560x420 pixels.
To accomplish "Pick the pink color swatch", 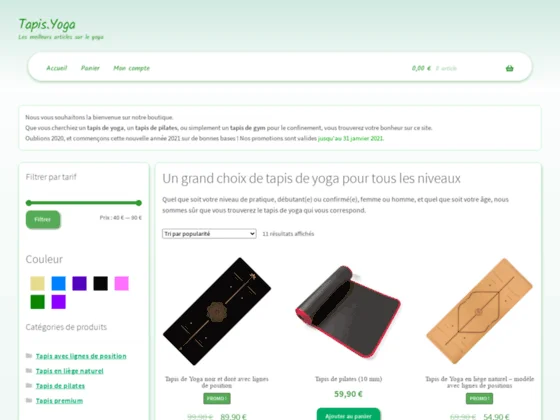I will (x=121, y=283).
